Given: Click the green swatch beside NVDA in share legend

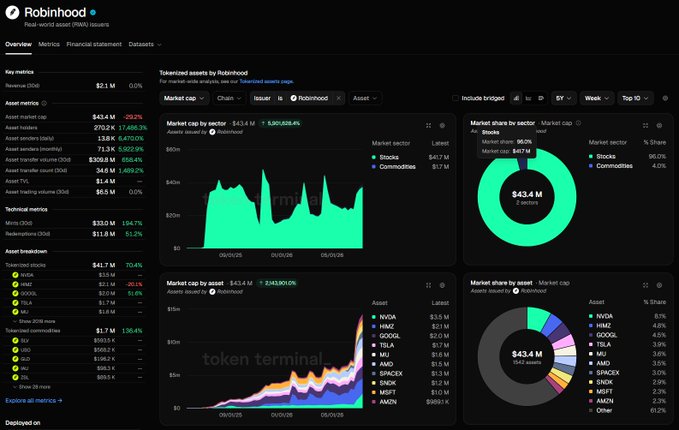Looking at the screenshot, I should tap(590, 316).
